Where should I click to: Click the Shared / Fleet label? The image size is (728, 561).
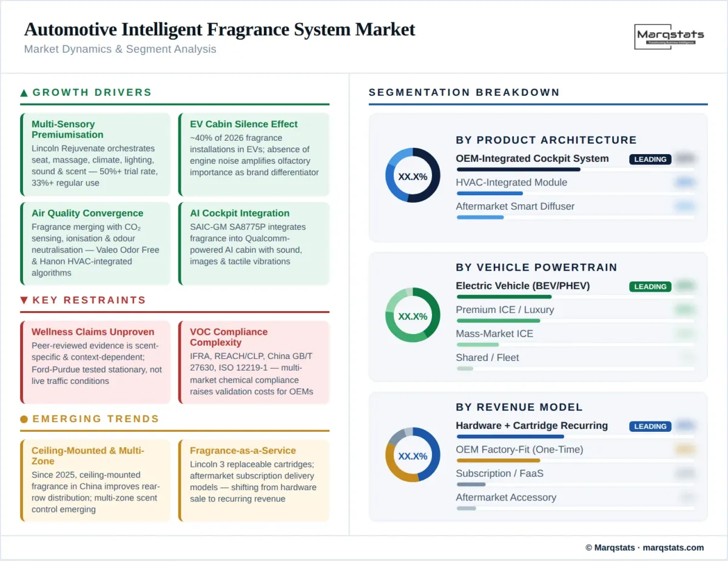click(487, 358)
